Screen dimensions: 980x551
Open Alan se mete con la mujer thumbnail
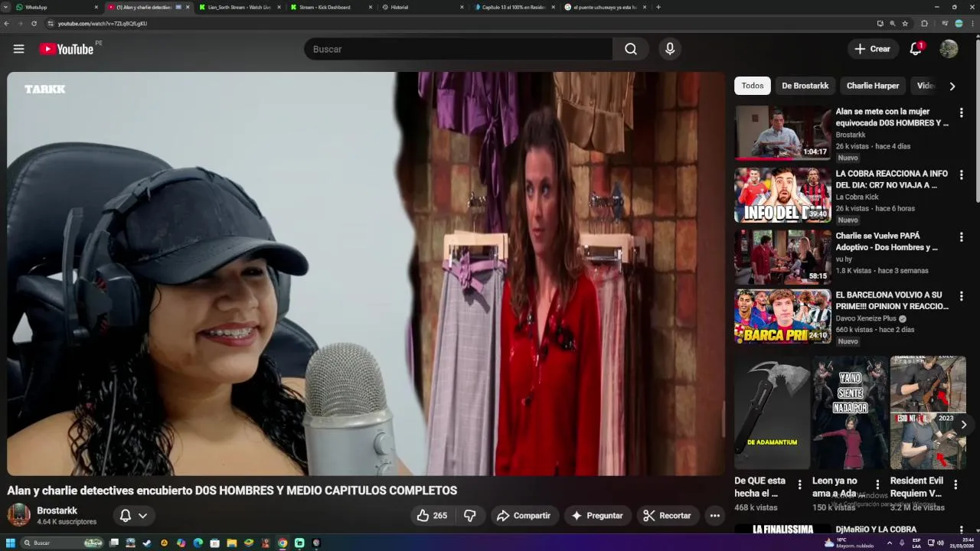(x=782, y=133)
